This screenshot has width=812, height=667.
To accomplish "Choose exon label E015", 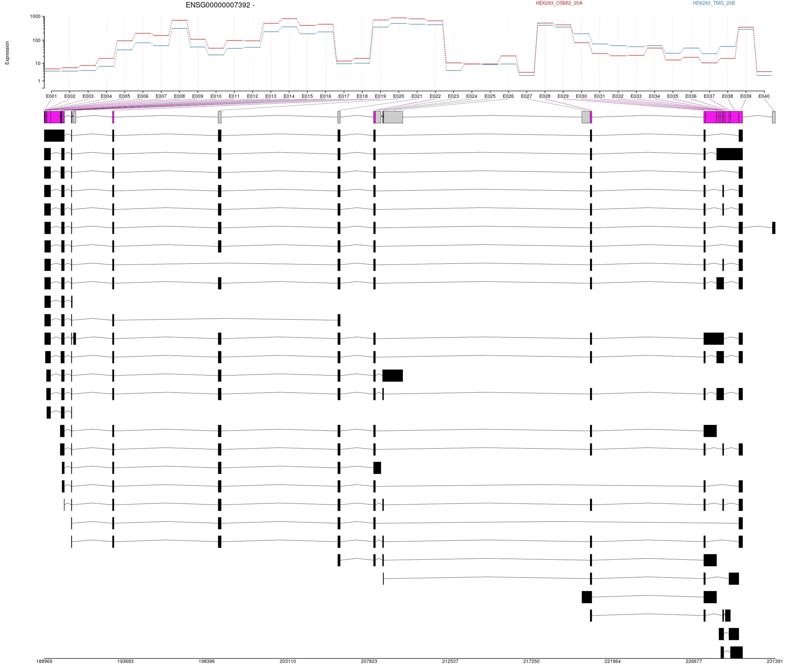I will tap(307, 96).
